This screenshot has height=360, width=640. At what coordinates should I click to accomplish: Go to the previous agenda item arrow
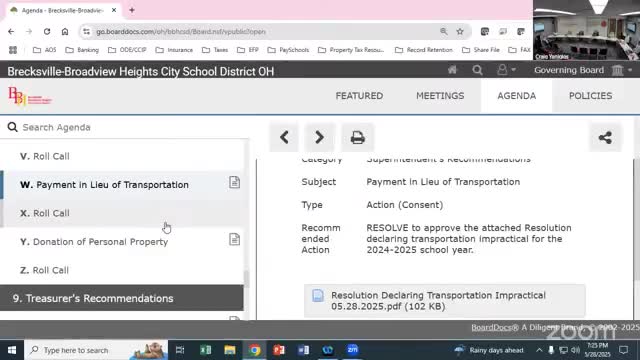tap(284, 138)
